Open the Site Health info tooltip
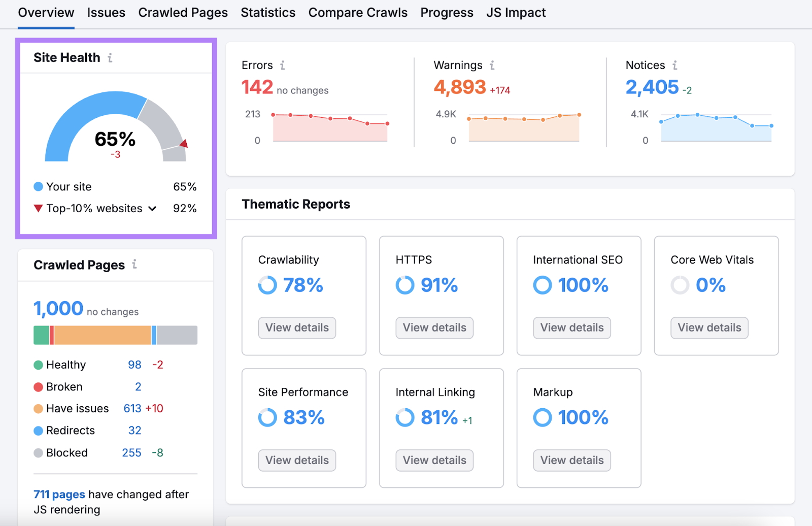This screenshot has height=526, width=812. (x=110, y=58)
